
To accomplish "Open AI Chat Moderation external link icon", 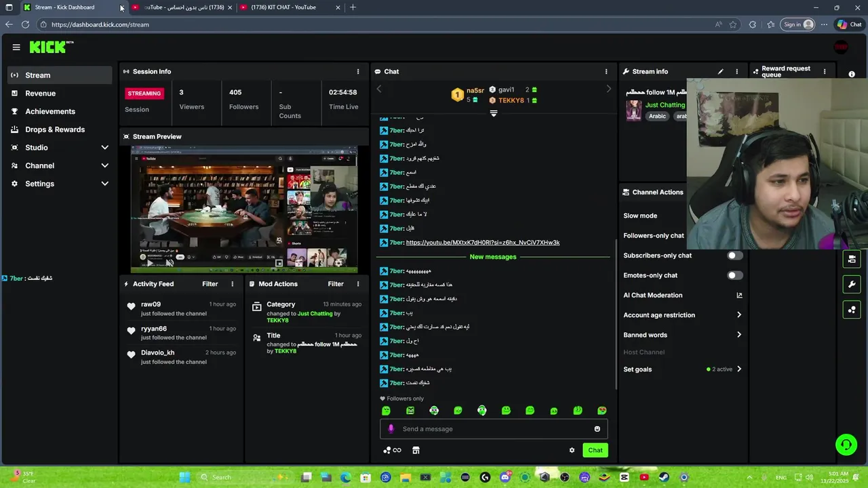I will [x=739, y=295].
